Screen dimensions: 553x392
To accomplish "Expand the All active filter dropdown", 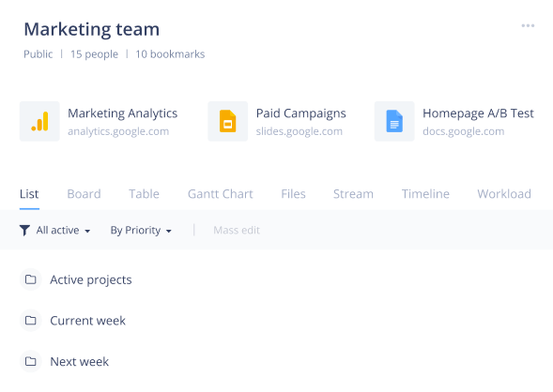I will 63,231.
